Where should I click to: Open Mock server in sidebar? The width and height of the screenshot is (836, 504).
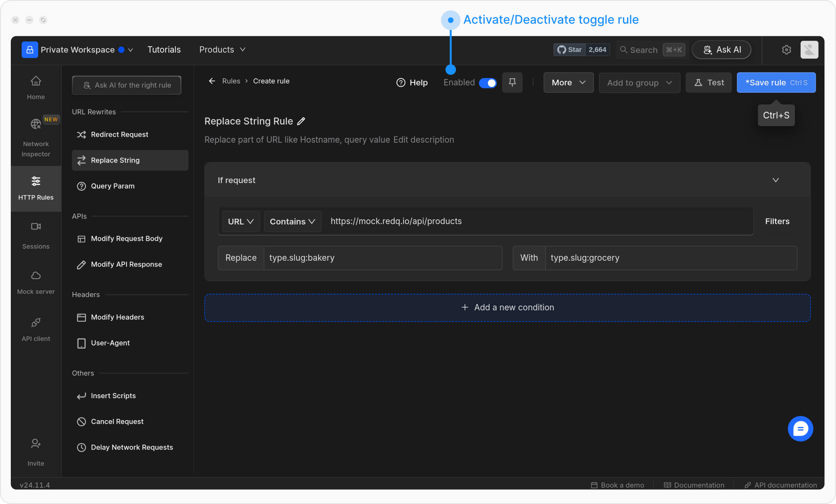[x=36, y=282]
